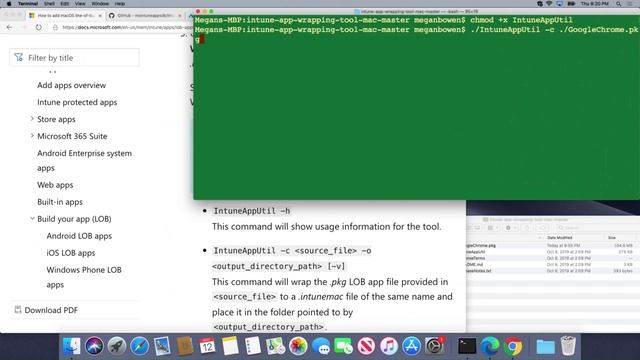Viewport: 640px width, 360px height.
Task: Open Downloads folder in Dock
Action: [x=545, y=346]
